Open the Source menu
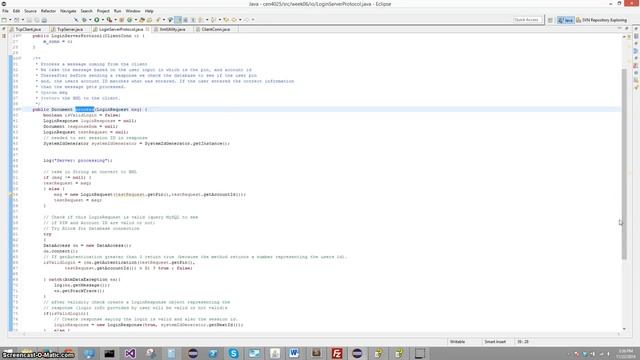This screenshot has height=360, width=640. (x=30, y=11)
